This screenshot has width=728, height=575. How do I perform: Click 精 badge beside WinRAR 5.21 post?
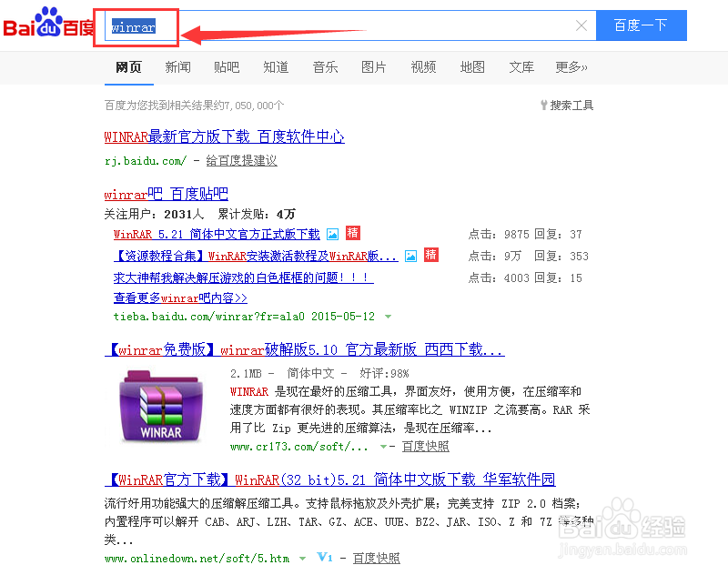(353, 233)
